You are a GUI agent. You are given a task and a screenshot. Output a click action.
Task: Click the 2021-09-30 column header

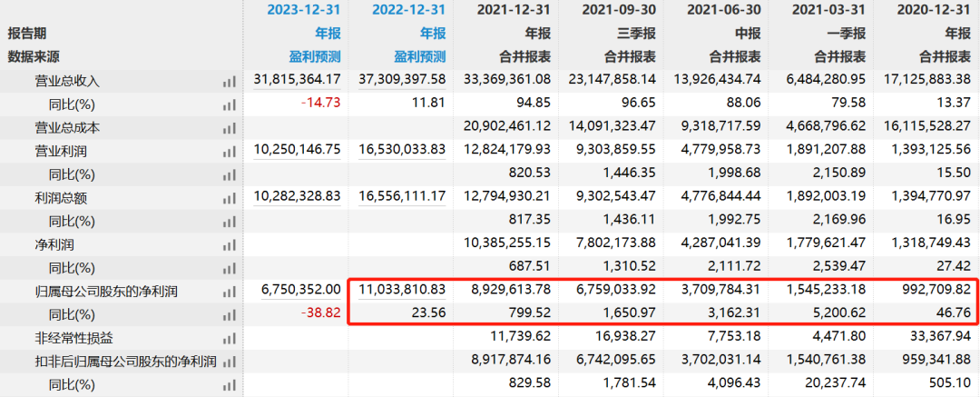(608, 11)
